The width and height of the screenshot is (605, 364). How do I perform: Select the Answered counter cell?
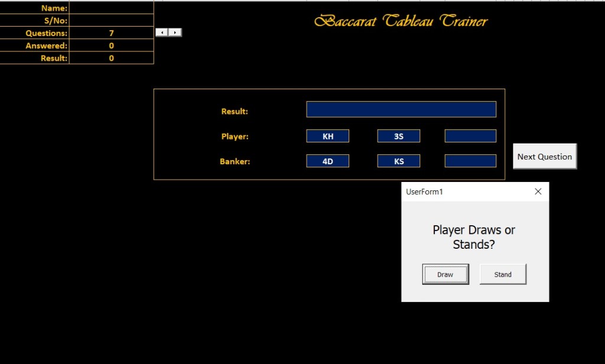point(111,45)
